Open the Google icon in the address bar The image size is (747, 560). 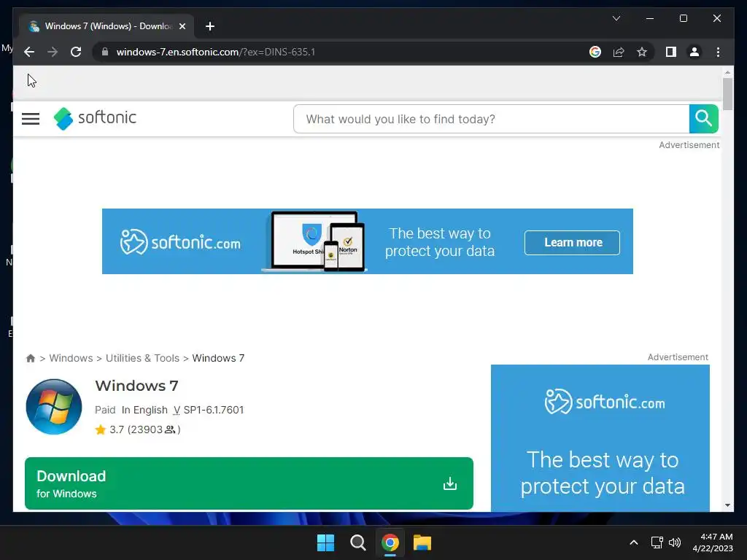(595, 52)
